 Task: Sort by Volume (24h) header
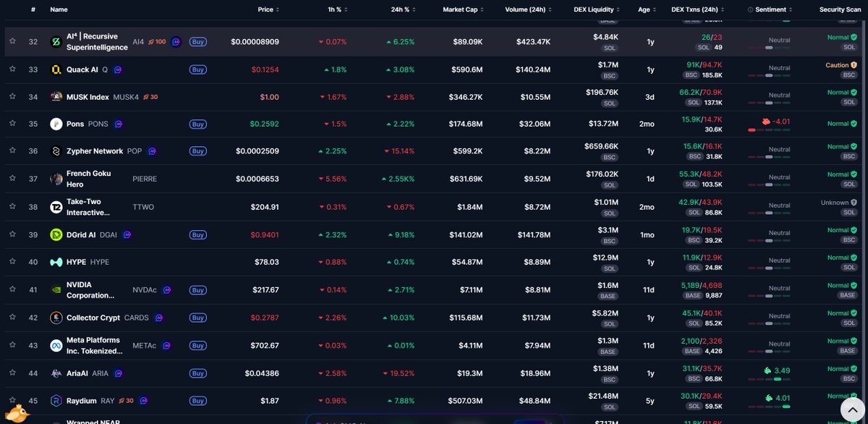[528, 9]
